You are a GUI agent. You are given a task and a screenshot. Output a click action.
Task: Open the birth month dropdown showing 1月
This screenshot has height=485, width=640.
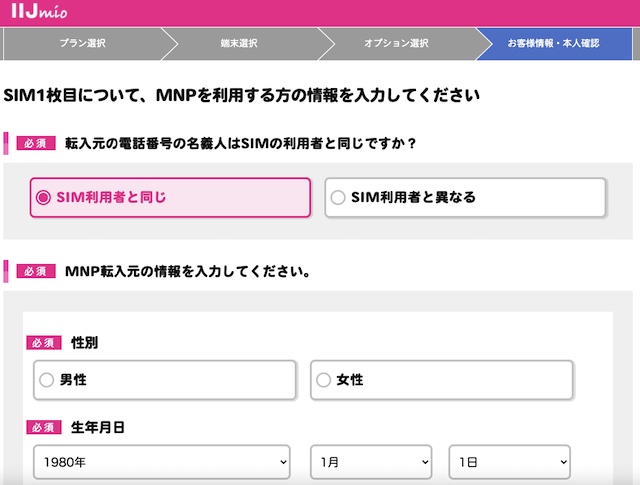(x=371, y=463)
